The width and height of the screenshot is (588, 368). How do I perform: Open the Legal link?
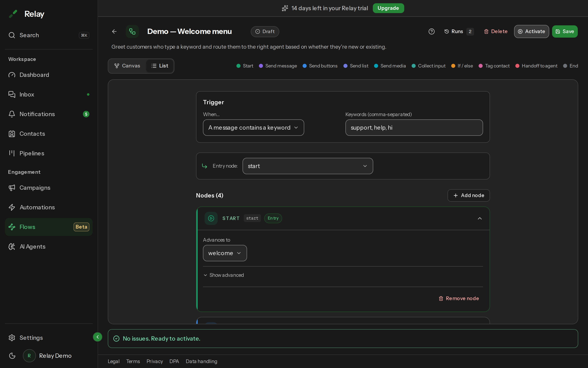click(114, 361)
